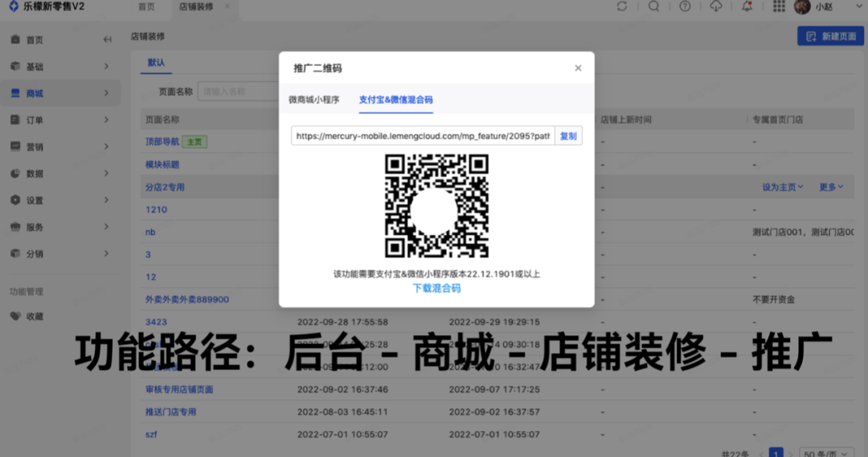Open the notification bell icon
The width and height of the screenshot is (868, 457).
click(747, 6)
